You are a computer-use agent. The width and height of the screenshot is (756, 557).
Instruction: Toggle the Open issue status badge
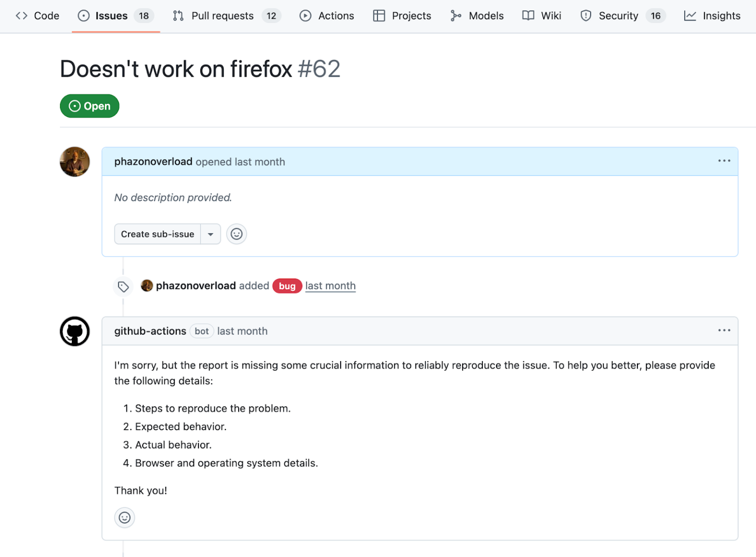pyautogui.click(x=89, y=106)
